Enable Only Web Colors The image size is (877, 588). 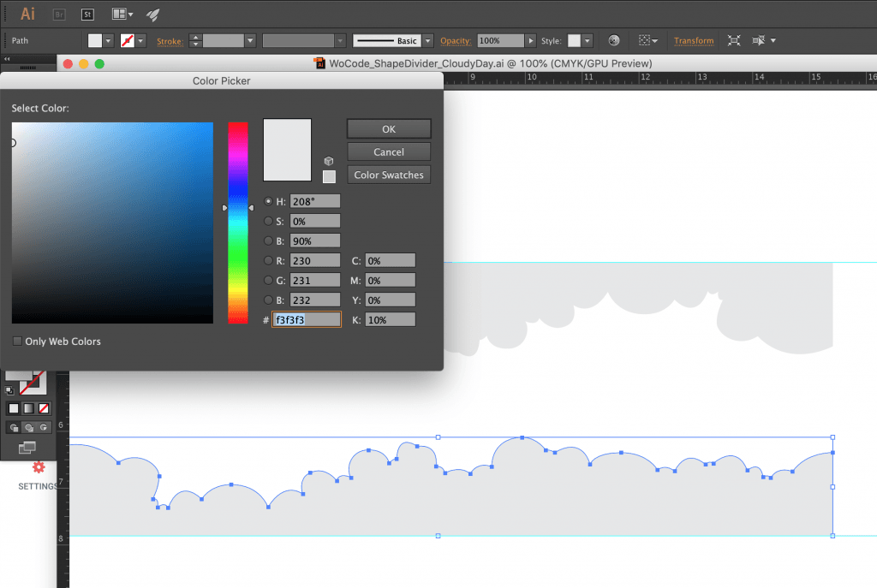coord(17,341)
